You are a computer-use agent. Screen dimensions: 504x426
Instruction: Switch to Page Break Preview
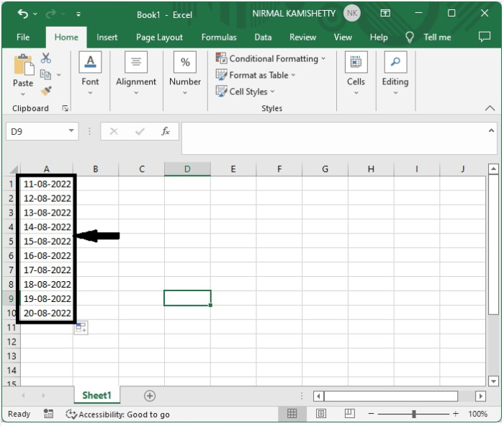point(350,414)
